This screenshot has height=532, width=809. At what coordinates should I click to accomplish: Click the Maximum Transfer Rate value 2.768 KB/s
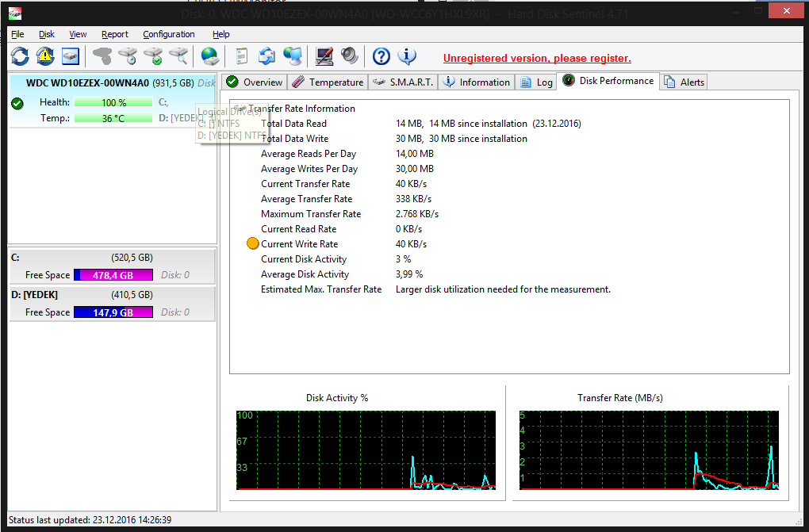pyautogui.click(x=417, y=213)
